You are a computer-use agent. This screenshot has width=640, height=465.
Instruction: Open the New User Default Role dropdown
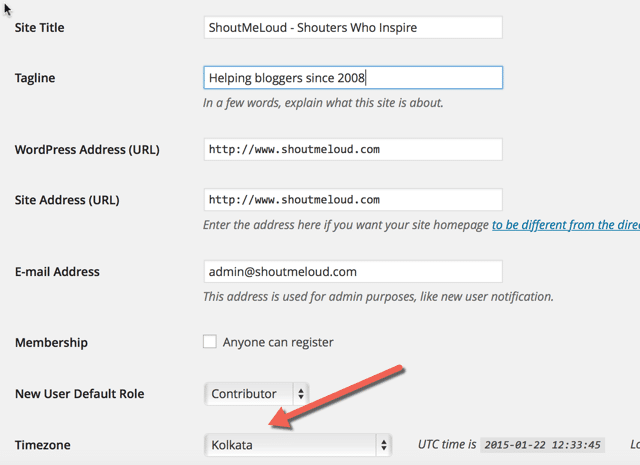click(257, 394)
